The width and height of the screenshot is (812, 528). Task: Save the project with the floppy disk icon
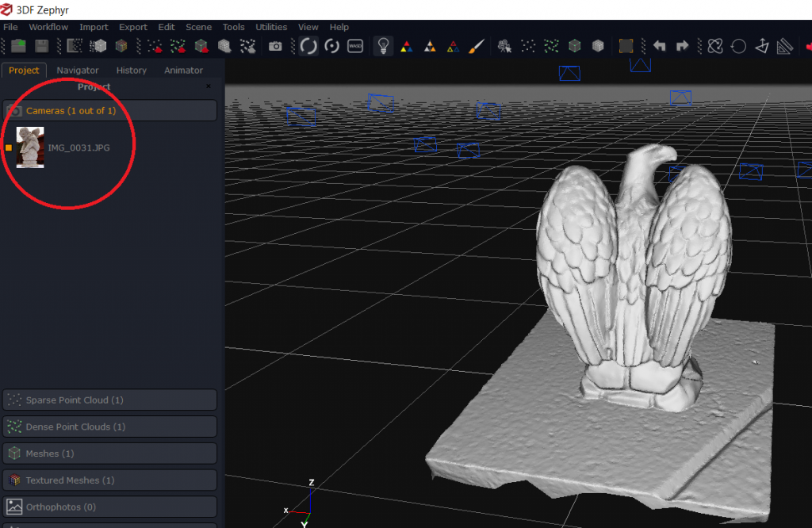pyautogui.click(x=40, y=46)
